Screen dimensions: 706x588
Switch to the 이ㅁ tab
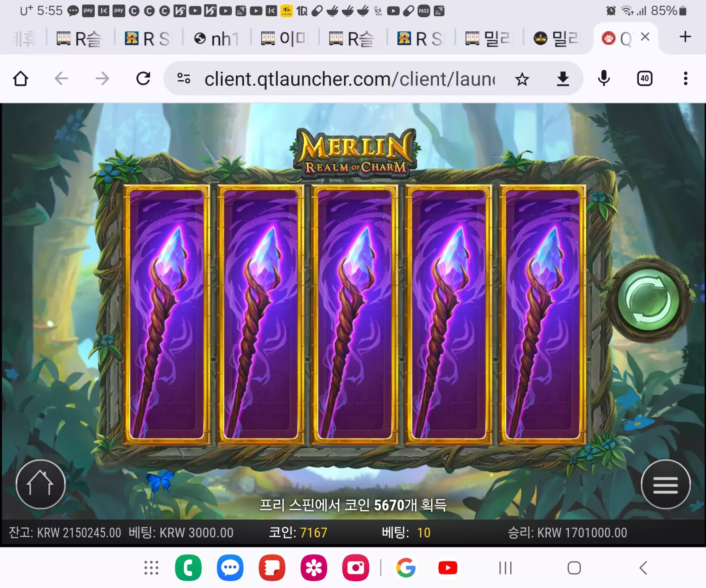click(x=284, y=38)
